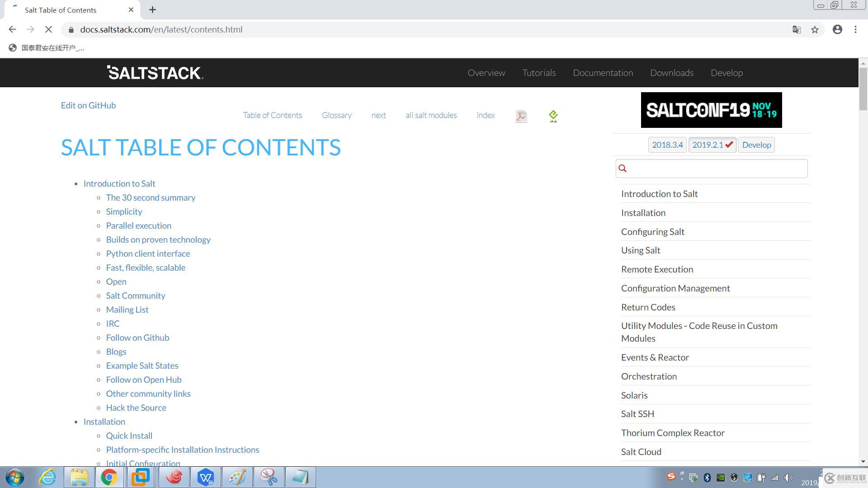This screenshot has width=868, height=488.
Task: Open Platform-specific Installation Instructions
Action: 182,450
